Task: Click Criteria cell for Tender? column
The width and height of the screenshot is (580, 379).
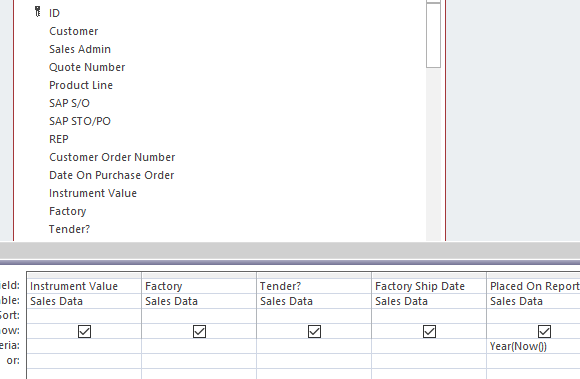Action: pyautogui.click(x=314, y=346)
